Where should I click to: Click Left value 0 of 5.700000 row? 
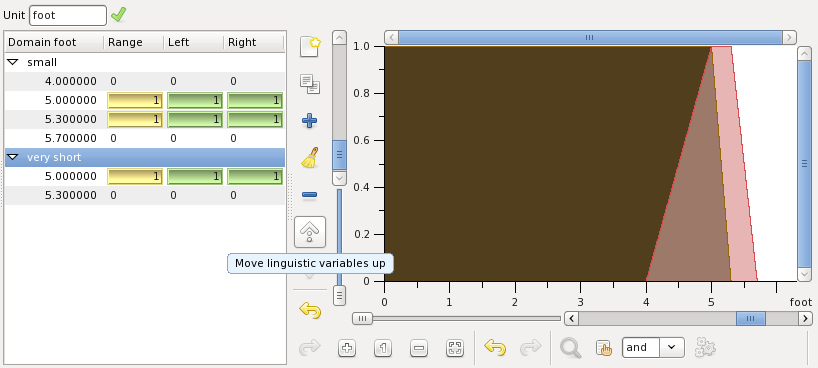point(173,138)
